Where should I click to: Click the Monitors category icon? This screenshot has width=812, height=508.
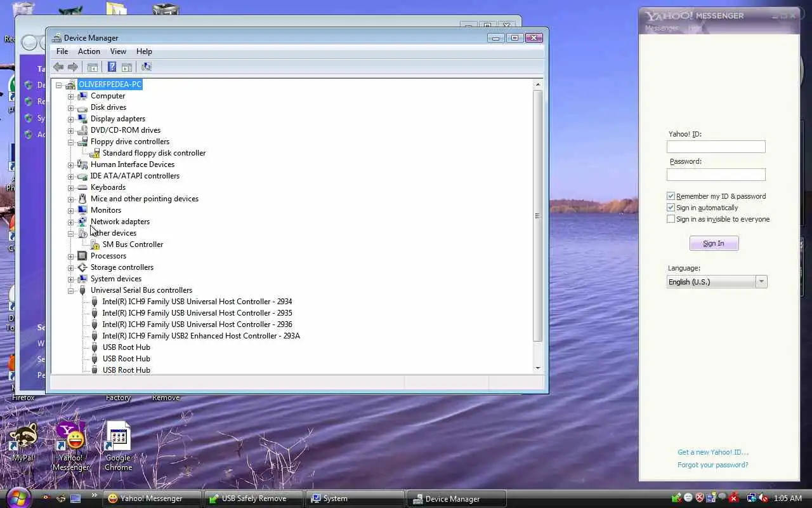pyautogui.click(x=82, y=210)
